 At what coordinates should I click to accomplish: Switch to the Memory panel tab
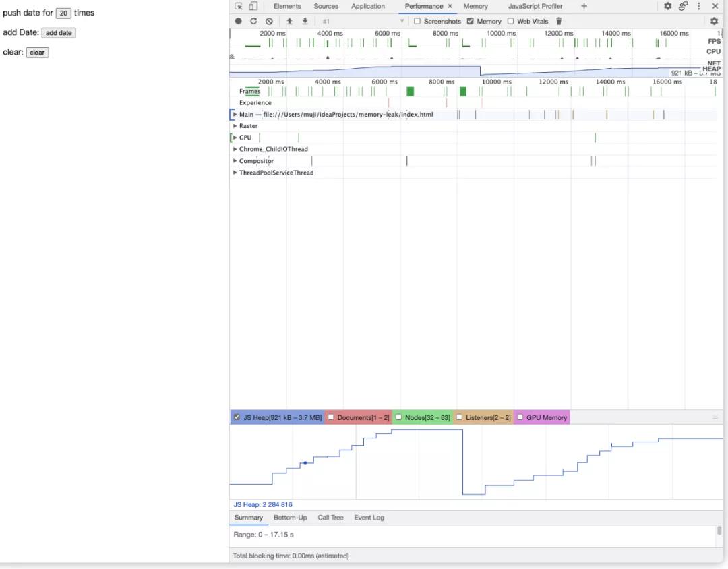point(475,6)
